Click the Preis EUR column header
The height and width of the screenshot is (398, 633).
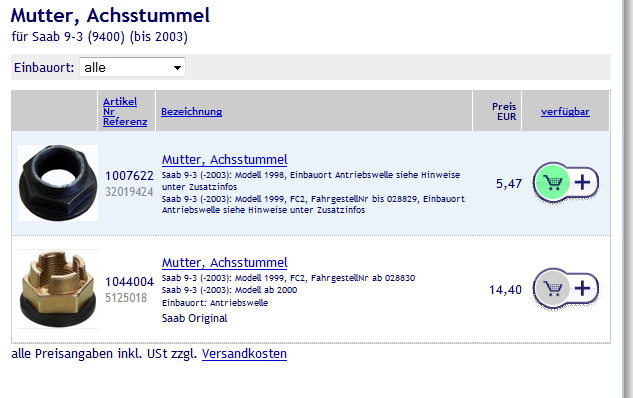click(x=504, y=111)
